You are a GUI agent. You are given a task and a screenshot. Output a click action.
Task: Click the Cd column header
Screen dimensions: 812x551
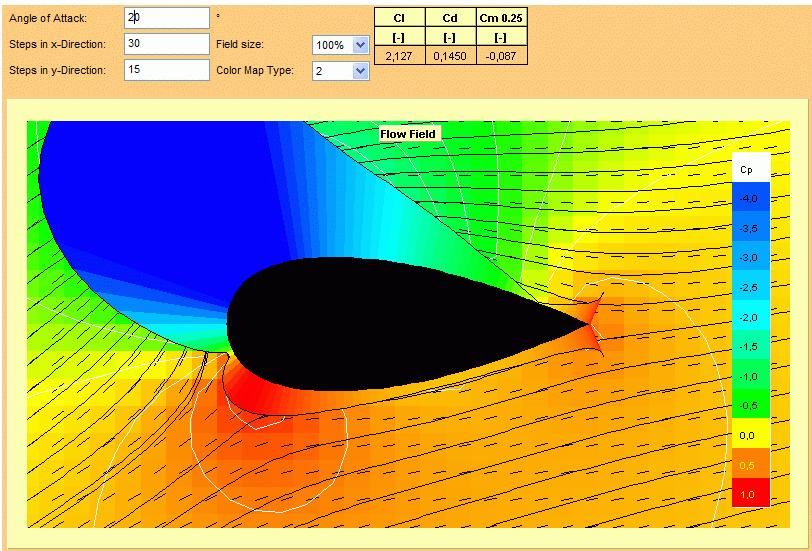(449, 17)
